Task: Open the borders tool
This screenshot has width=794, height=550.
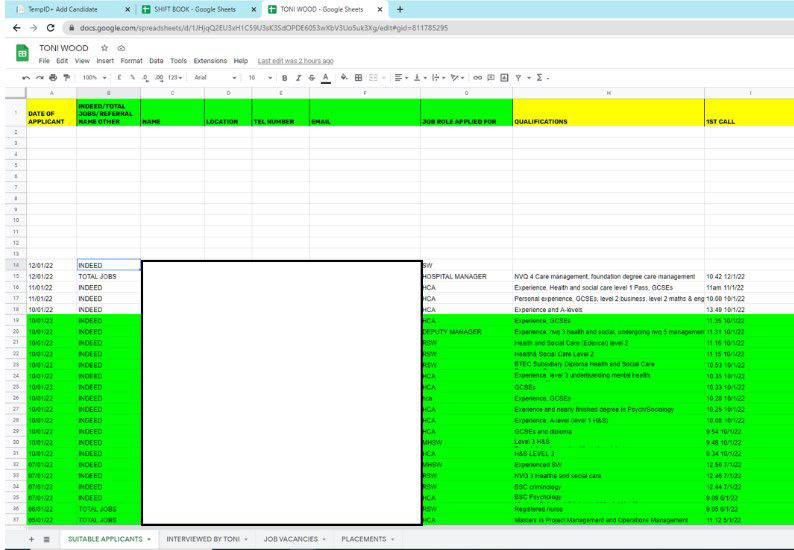Action: pos(359,77)
